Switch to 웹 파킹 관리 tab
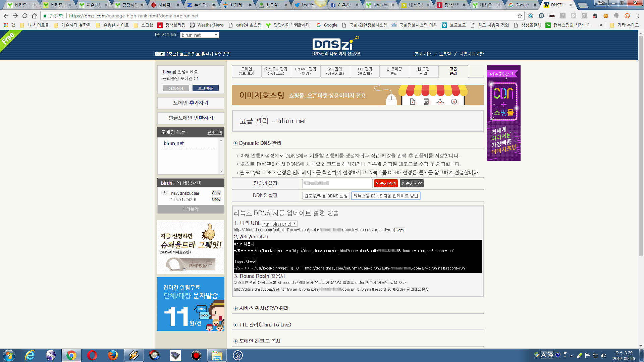Image resolution: width=644 pixels, height=362 pixels. [x=424, y=71]
